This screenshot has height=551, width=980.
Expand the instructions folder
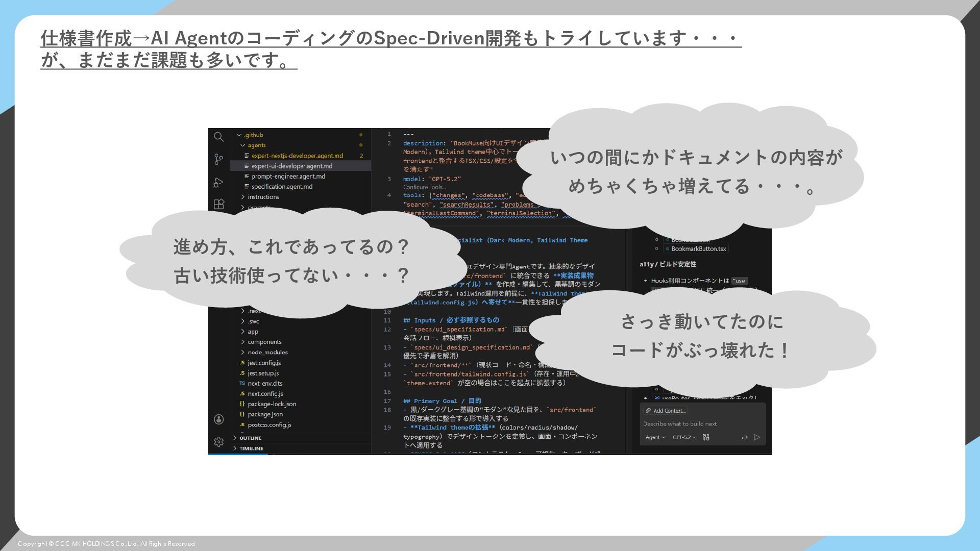263,197
